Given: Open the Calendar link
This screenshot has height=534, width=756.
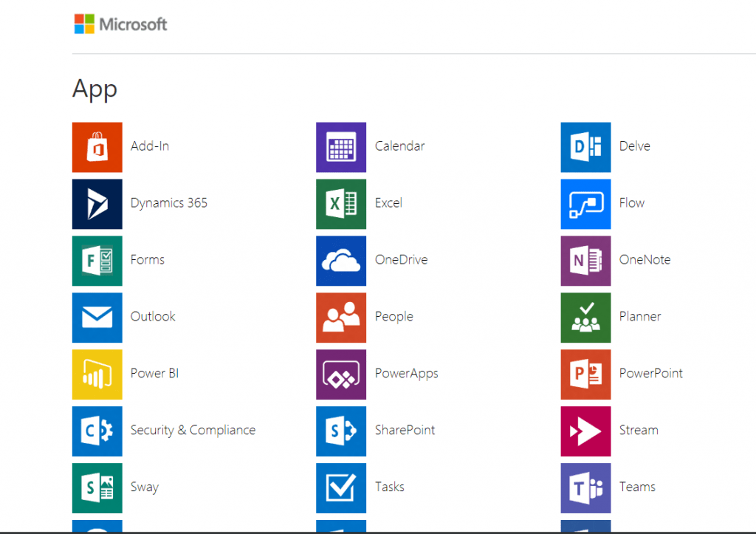Looking at the screenshot, I should pyautogui.click(x=399, y=146).
